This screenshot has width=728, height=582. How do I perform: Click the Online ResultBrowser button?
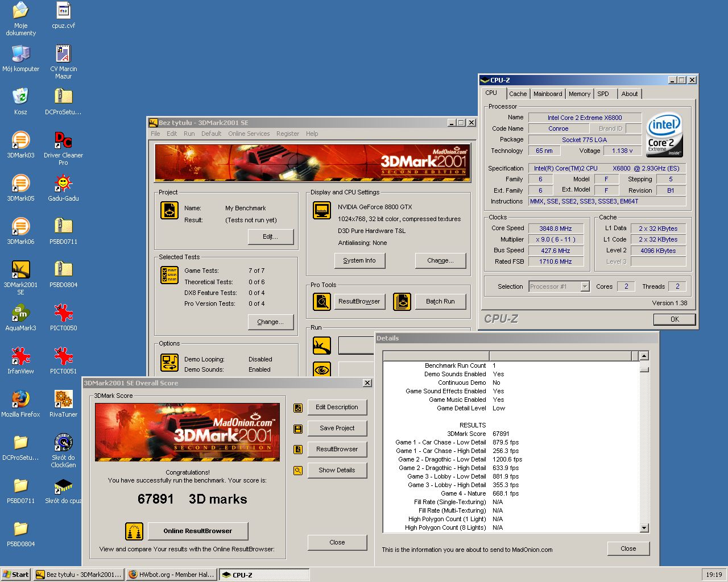[198, 531]
